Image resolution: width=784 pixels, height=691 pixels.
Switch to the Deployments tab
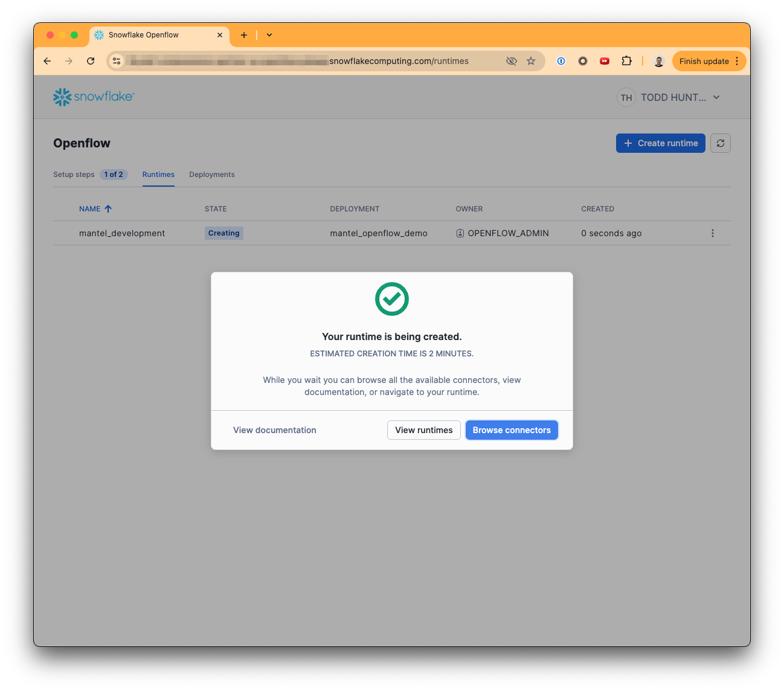pyautogui.click(x=212, y=175)
